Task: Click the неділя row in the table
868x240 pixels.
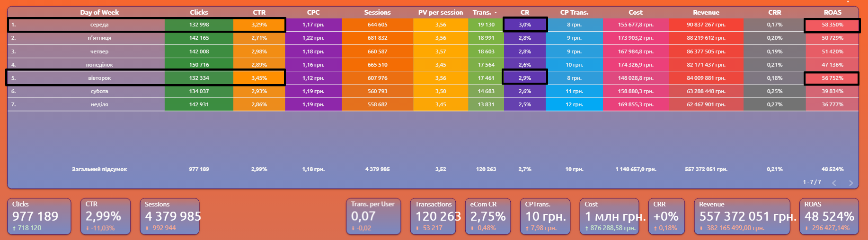Action: 99,104
